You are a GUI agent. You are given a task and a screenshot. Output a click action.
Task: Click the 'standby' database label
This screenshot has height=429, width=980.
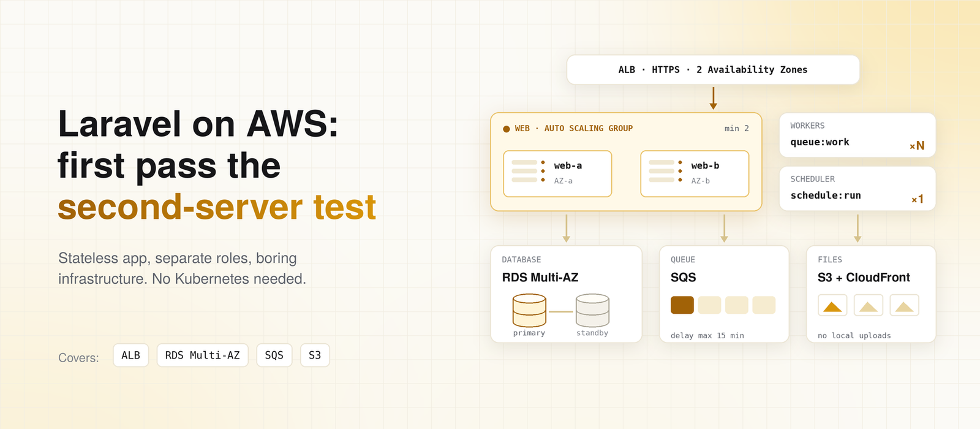tap(592, 333)
